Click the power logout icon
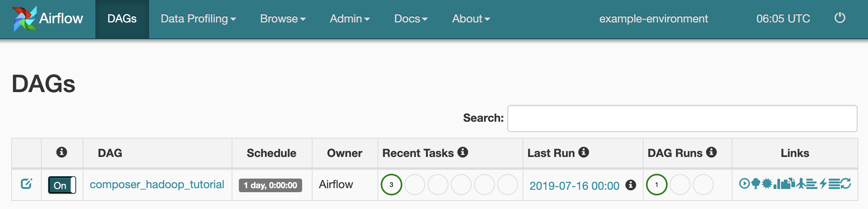Image resolution: width=868 pixels, height=209 pixels. click(840, 18)
